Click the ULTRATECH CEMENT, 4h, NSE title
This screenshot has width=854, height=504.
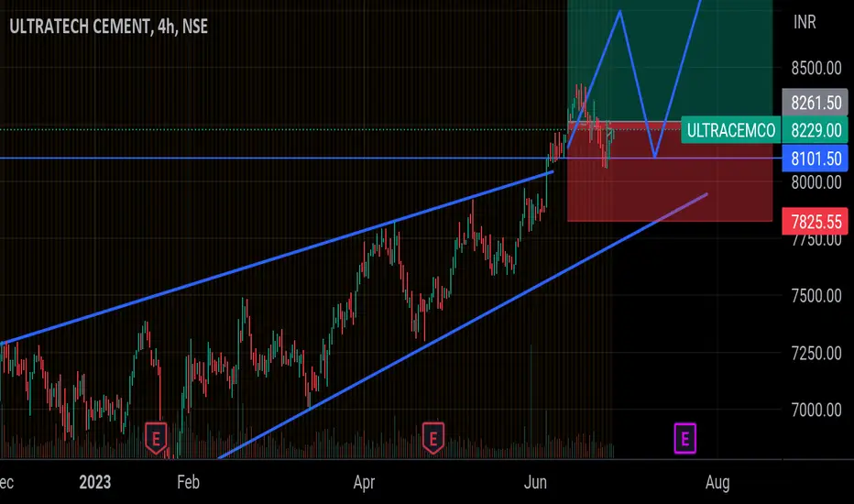108,27
